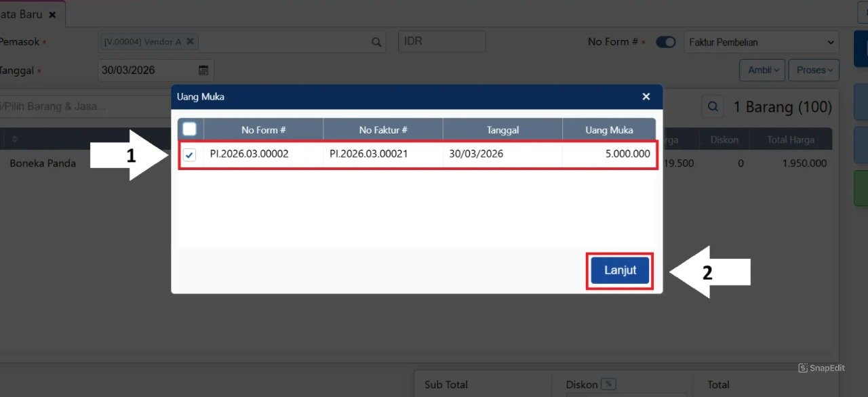
Task: Click the Diskon column header in background table
Action: coord(724,140)
